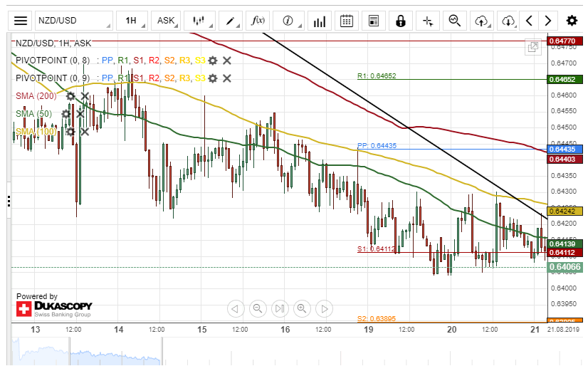This screenshot has width=588, height=371.
Task: Toggle the chart lock icon
Action: point(400,21)
